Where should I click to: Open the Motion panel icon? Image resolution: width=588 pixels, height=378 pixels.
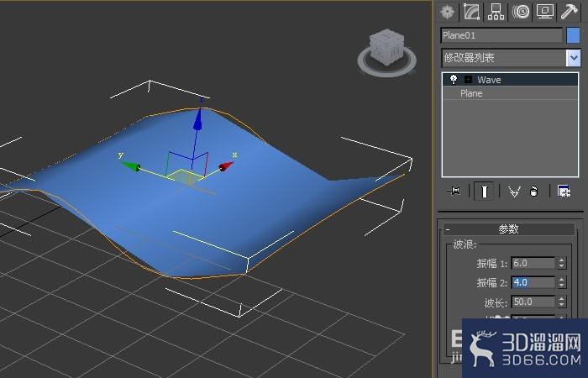tap(521, 12)
